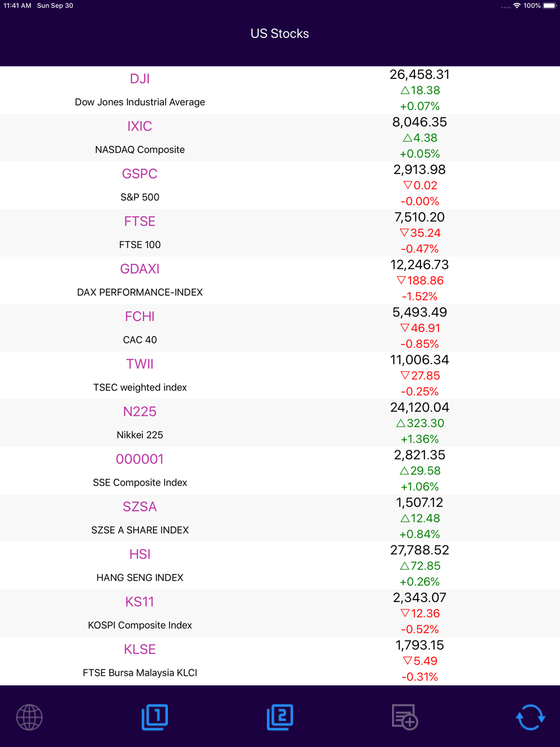Select the HSI Hang Seng Index row
This screenshot has width=560, height=747.
tap(280, 566)
